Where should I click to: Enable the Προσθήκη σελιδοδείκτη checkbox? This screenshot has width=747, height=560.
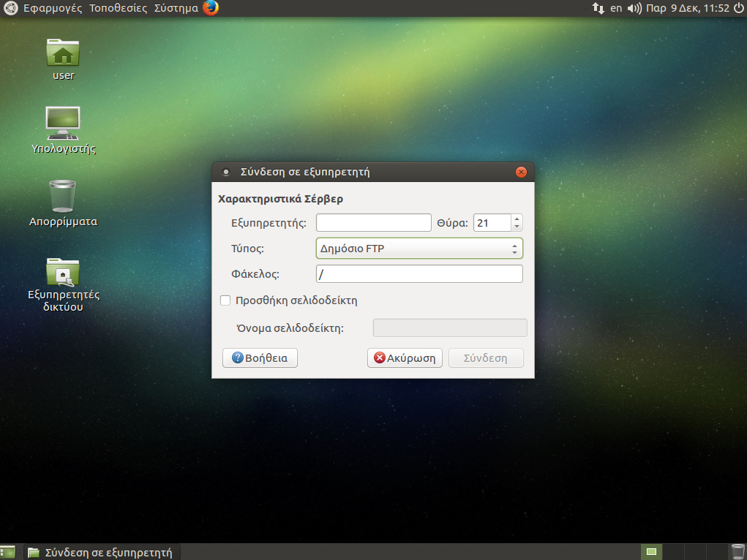226,300
